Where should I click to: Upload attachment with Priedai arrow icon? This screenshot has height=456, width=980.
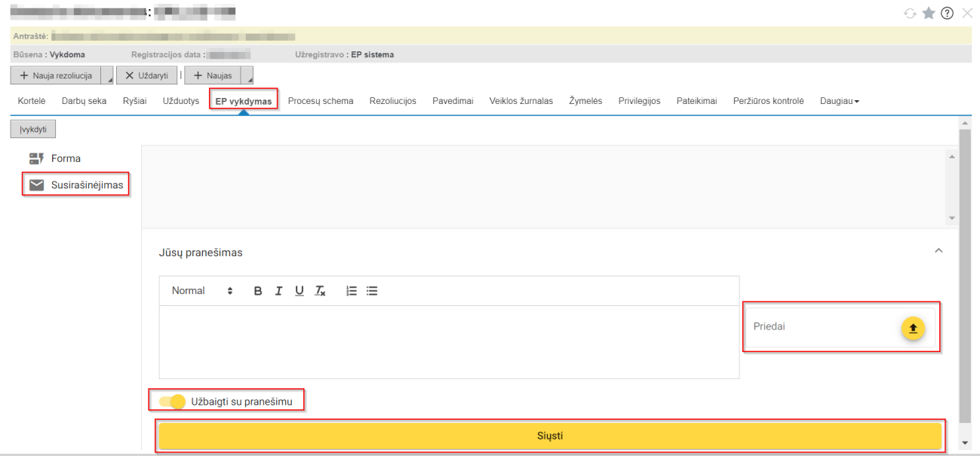[913, 329]
